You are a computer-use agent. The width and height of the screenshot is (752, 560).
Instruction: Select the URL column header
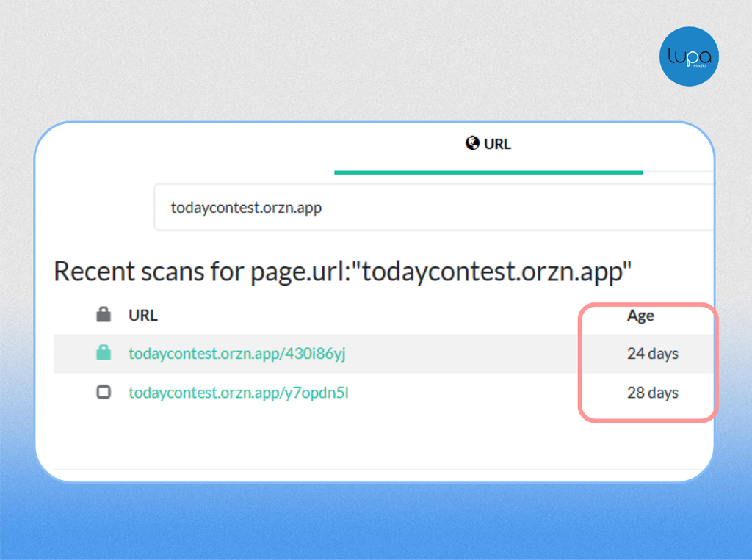143,316
